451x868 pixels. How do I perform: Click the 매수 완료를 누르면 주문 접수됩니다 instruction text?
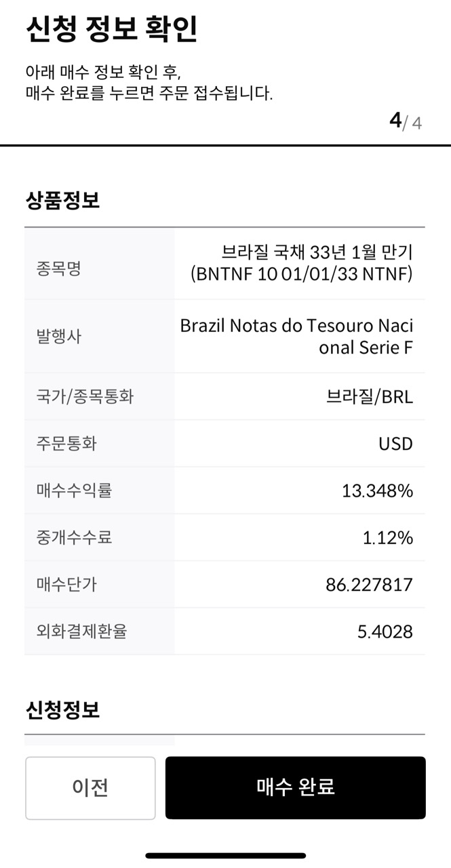point(149,94)
